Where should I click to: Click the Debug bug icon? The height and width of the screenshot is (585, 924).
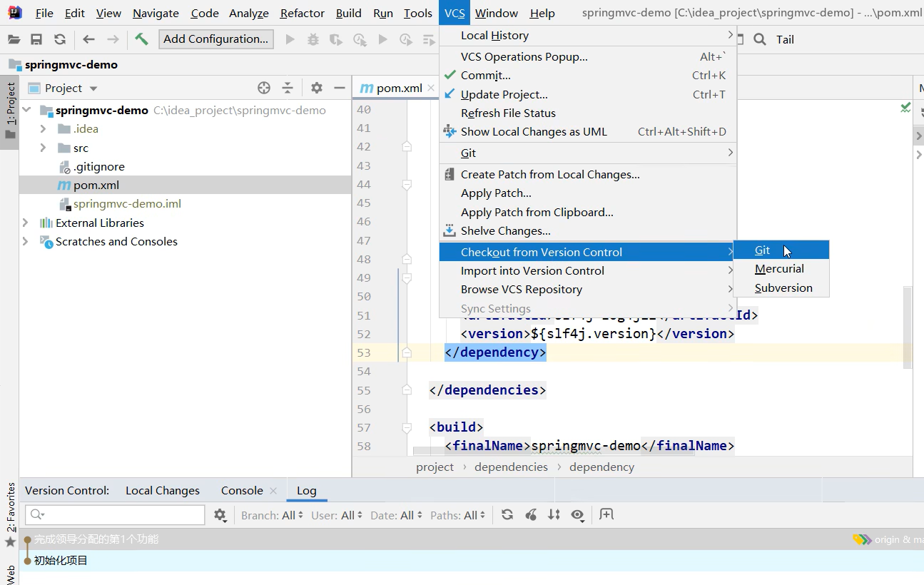pos(313,39)
